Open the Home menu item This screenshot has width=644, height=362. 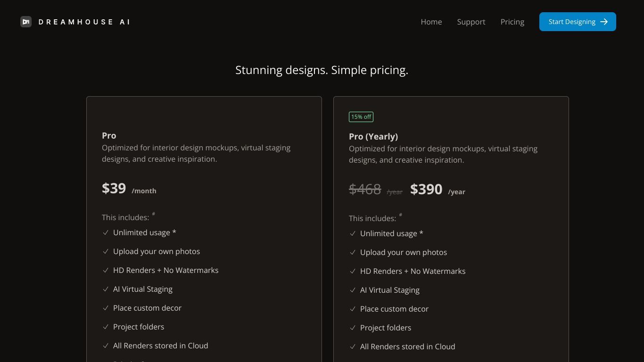[431, 22]
